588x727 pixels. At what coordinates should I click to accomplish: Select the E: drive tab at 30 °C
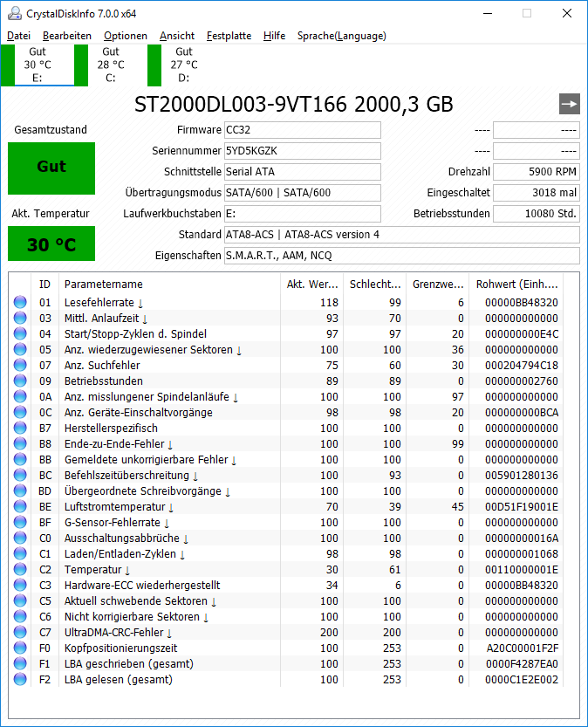tap(38, 65)
